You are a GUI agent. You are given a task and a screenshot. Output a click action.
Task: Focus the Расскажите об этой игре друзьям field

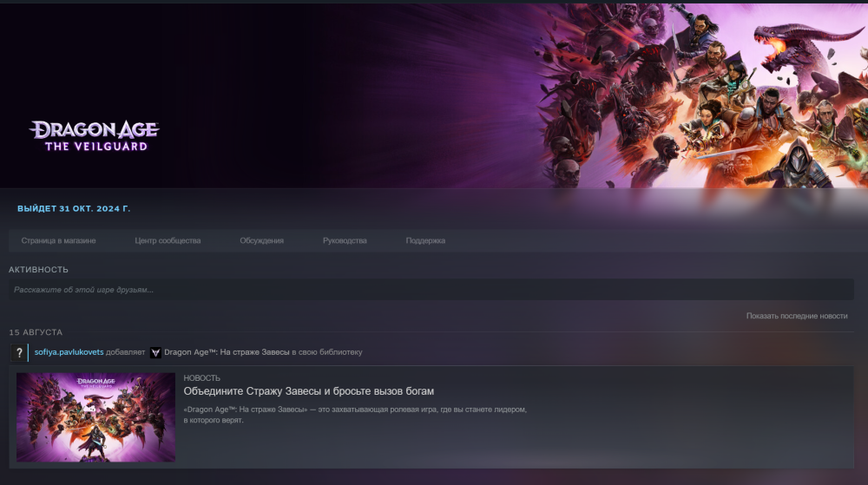[x=431, y=290]
